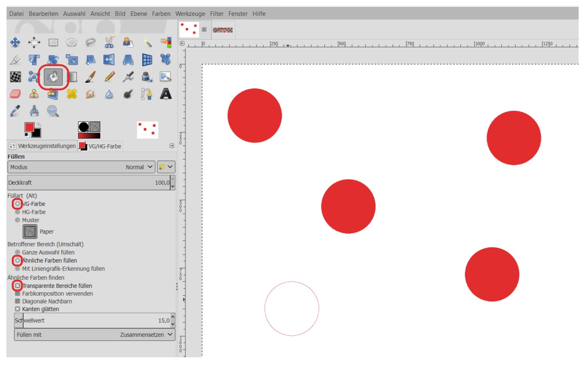This screenshot has height=374, width=588.
Task: Select the Bucket Fill tool
Action: point(53,77)
